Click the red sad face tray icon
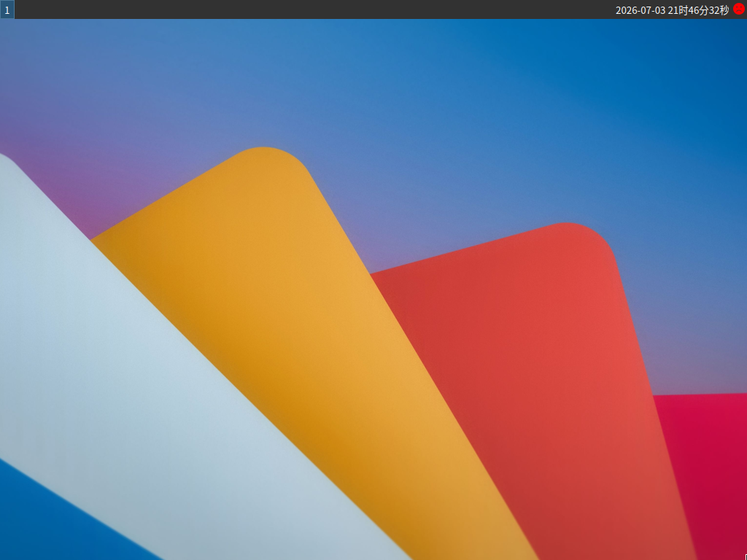Image resolution: width=747 pixels, height=560 pixels. pyautogui.click(x=739, y=9)
